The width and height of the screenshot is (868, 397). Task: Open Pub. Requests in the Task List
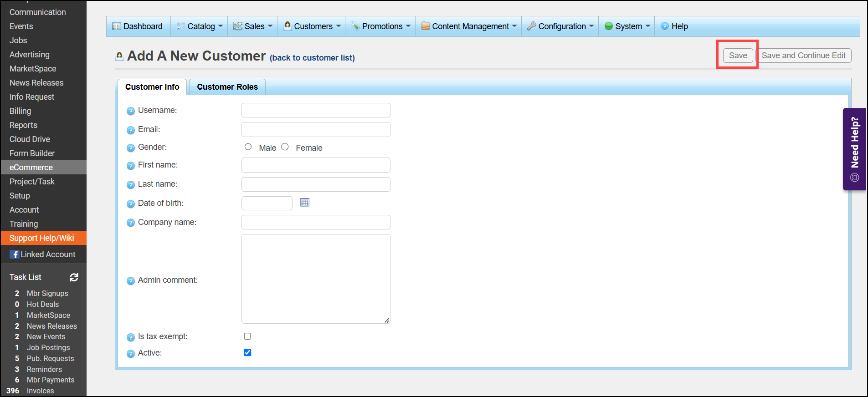50,358
